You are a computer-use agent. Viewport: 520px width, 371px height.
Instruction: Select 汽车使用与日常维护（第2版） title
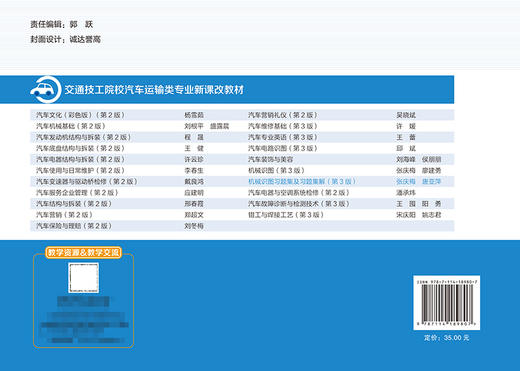point(80,170)
